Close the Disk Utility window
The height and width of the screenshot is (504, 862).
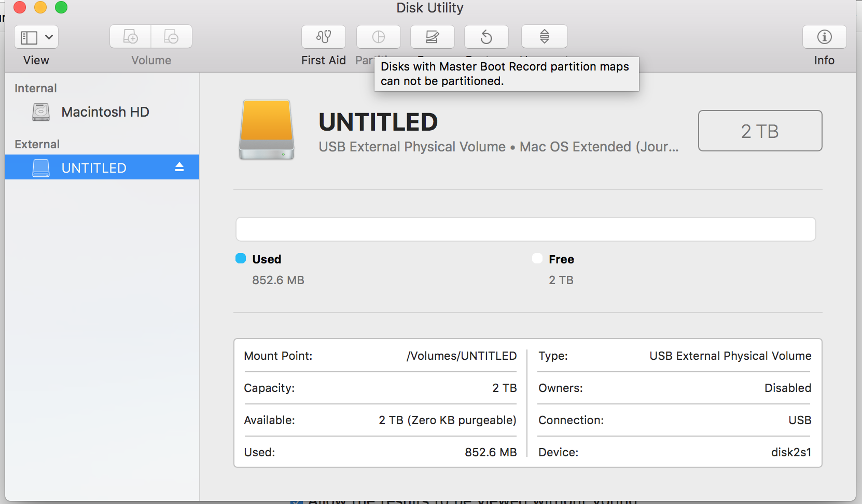pos(20,7)
